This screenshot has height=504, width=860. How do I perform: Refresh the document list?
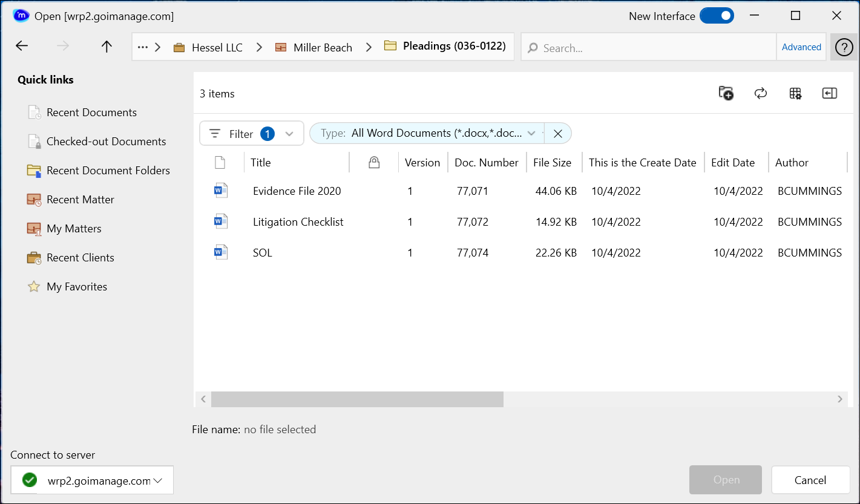pos(761,93)
